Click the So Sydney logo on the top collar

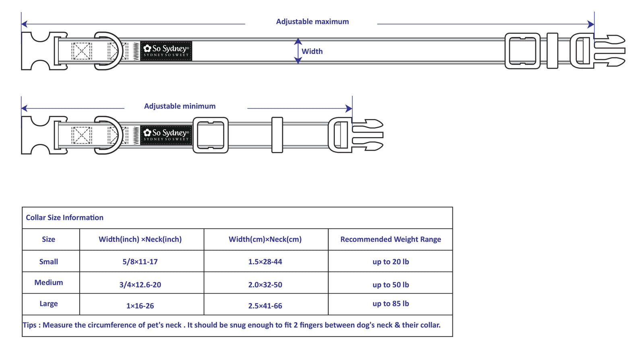coord(166,51)
